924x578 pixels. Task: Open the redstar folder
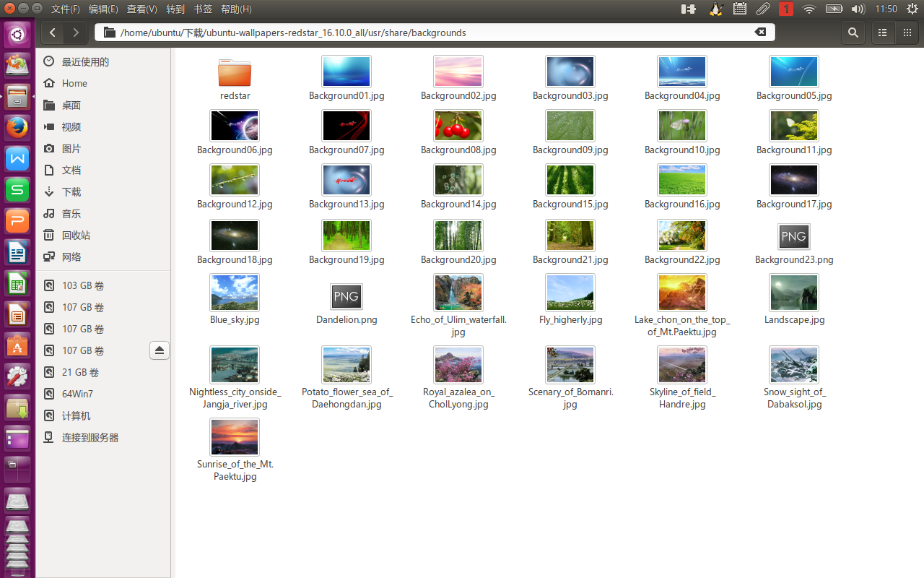pos(235,72)
